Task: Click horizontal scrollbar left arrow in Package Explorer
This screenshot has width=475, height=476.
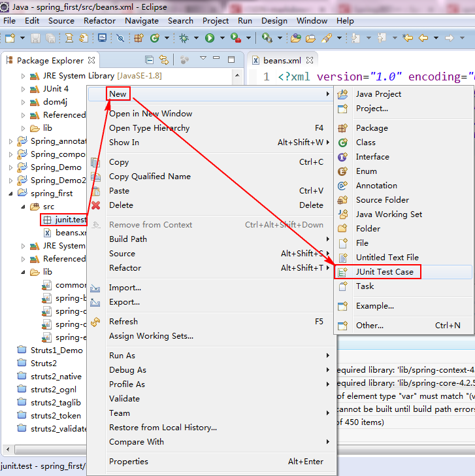Action: (x=8, y=449)
